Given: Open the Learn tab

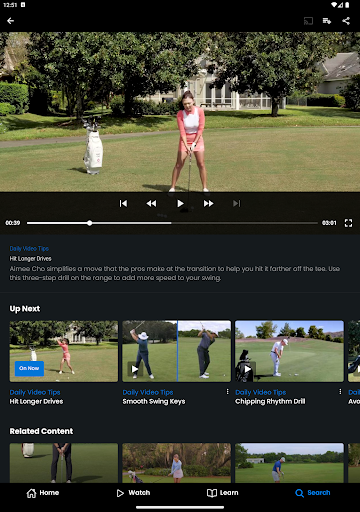Looking at the screenshot, I should click(223, 493).
